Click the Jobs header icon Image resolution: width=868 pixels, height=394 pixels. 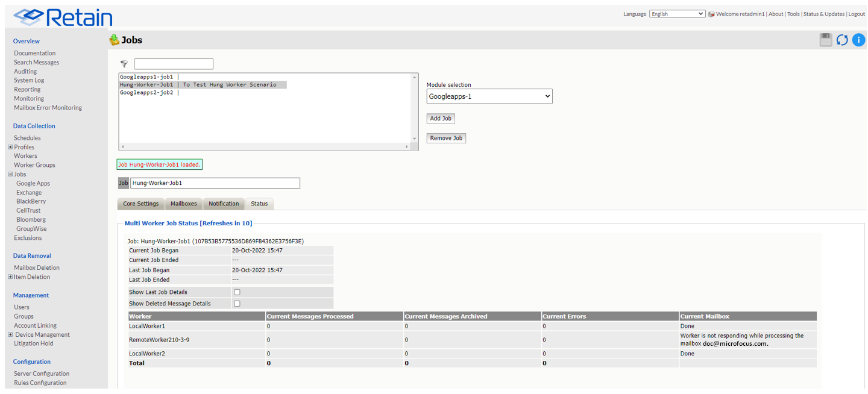(114, 40)
